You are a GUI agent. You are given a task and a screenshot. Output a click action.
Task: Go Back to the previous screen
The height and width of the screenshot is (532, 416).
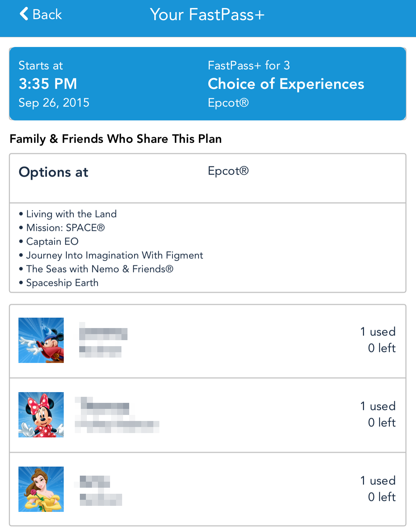(41, 14)
